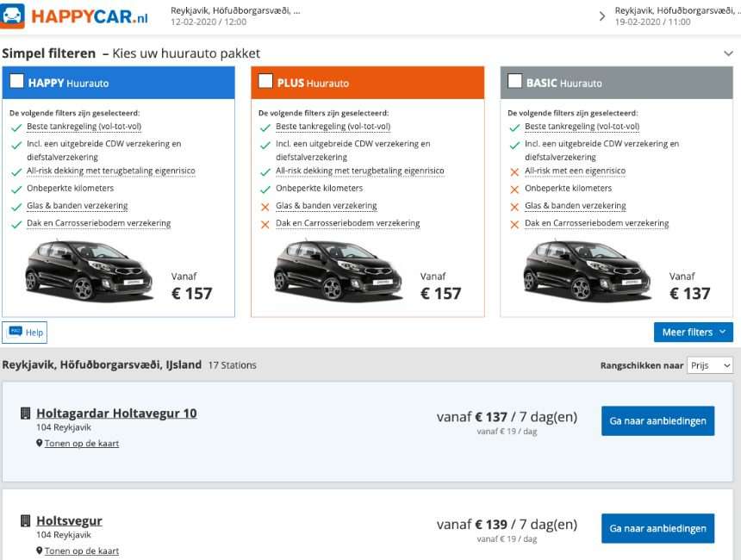
Task: Go to offers for Holtagardar Holtavegur 10
Action: (x=657, y=420)
